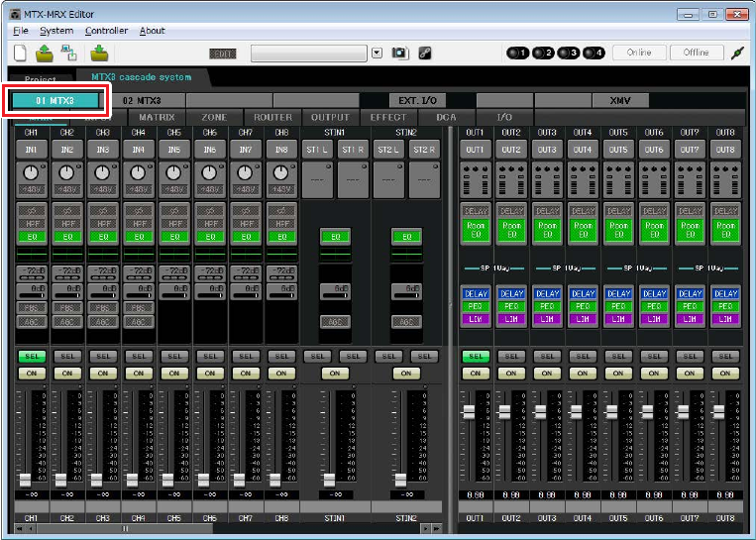Click the CH3 gain knob
The image size is (756, 540).
(x=102, y=172)
